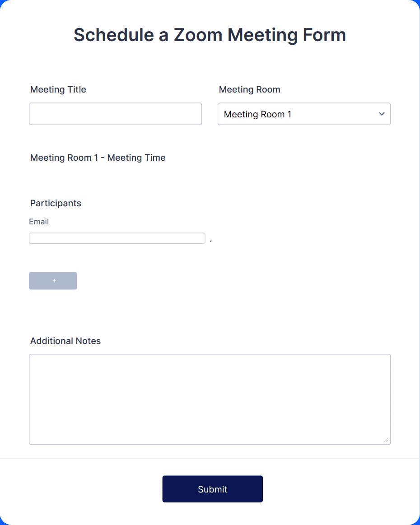420x525 pixels.
Task: Focus the participant Email input
Action: [117, 238]
